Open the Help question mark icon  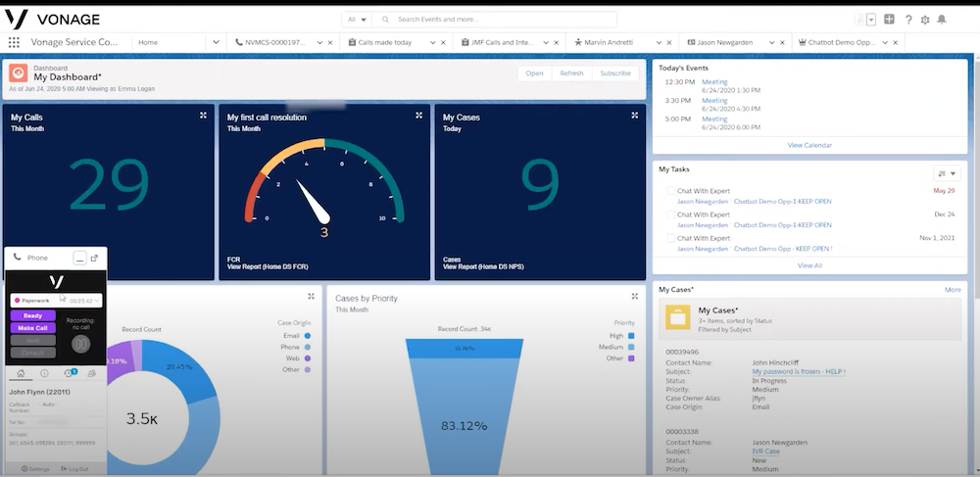pyautogui.click(x=908, y=20)
